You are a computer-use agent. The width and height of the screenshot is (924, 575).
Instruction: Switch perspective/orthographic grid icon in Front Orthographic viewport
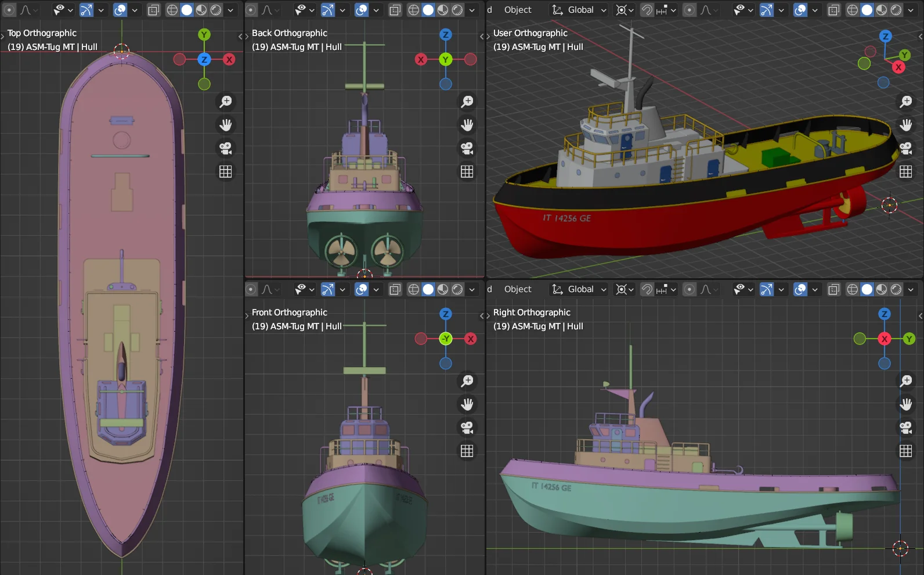coord(467,451)
